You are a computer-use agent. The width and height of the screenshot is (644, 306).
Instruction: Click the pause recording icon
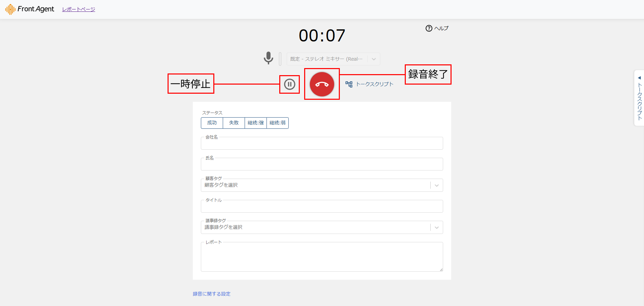tap(289, 84)
